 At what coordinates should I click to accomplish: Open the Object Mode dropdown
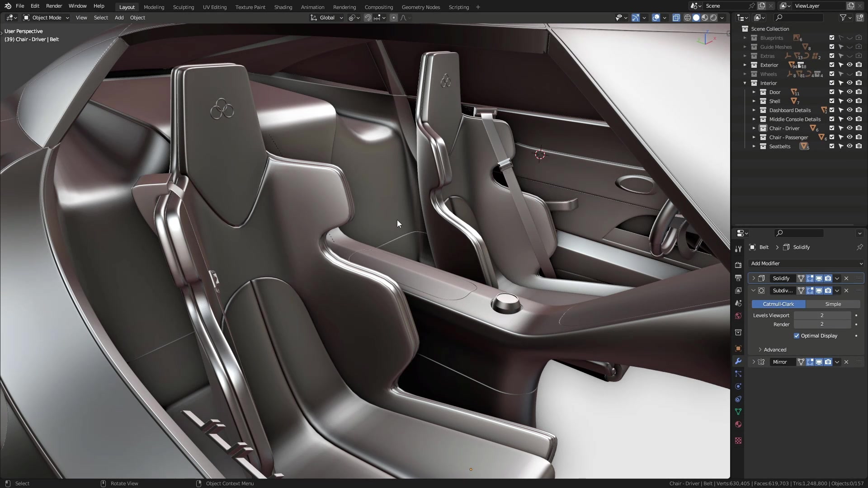(x=46, y=18)
